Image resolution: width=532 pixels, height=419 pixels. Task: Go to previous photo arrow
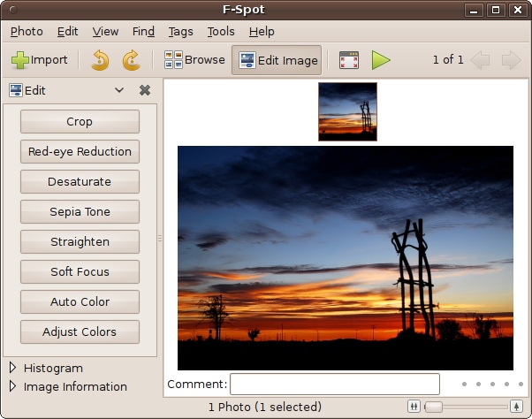coord(480,60)
